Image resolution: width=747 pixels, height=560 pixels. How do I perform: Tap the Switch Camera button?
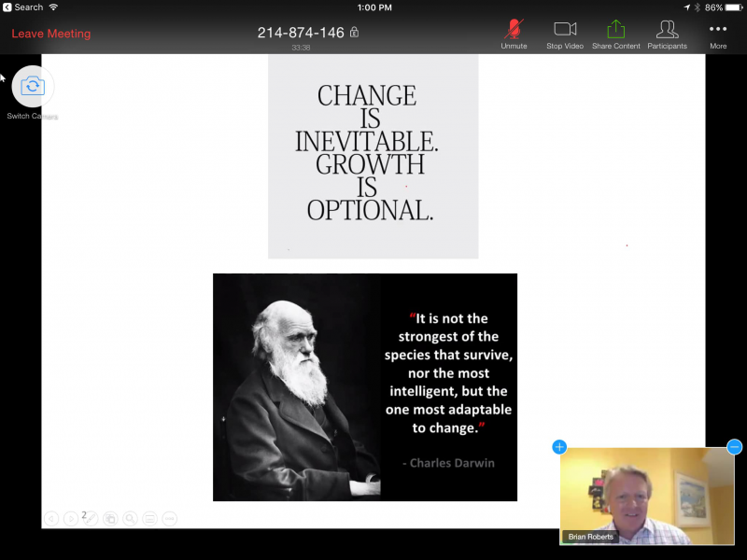tap(33, 87)
